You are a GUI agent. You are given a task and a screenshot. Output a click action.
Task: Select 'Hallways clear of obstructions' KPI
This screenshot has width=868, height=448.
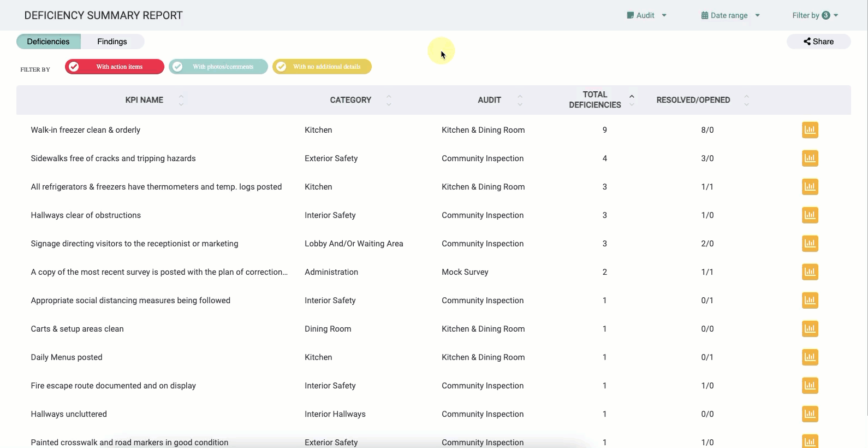pos(86,215)
